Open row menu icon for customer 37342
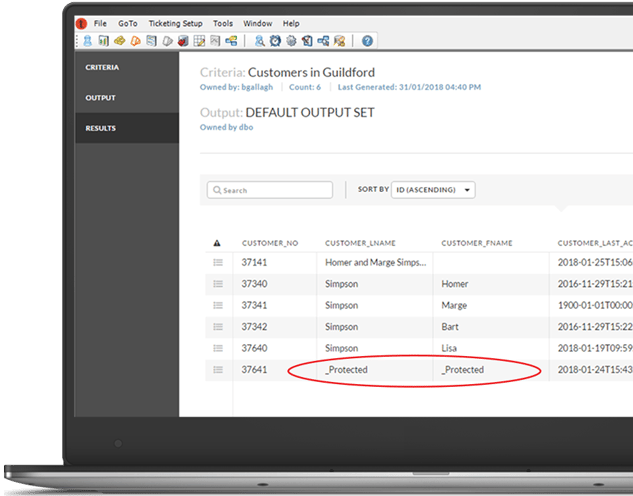Screen dimensions: 633x496 pyautogui.click(x=218, y=327)
